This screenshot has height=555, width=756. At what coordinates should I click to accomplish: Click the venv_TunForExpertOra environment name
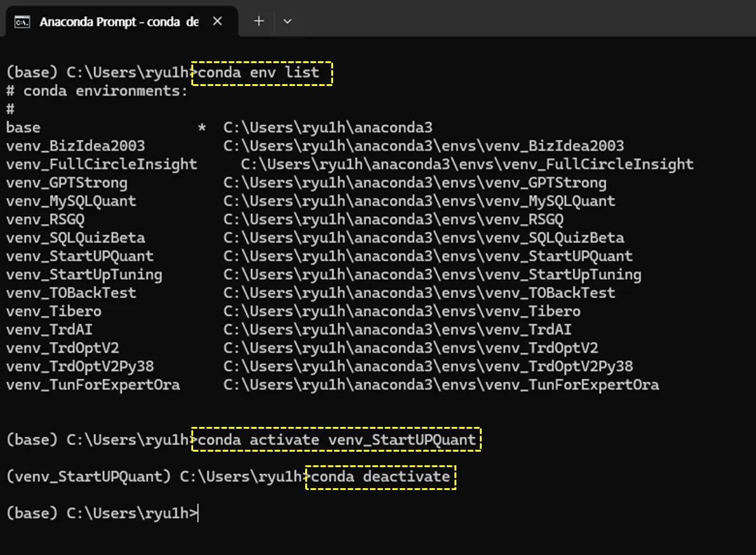coord(93,385)
